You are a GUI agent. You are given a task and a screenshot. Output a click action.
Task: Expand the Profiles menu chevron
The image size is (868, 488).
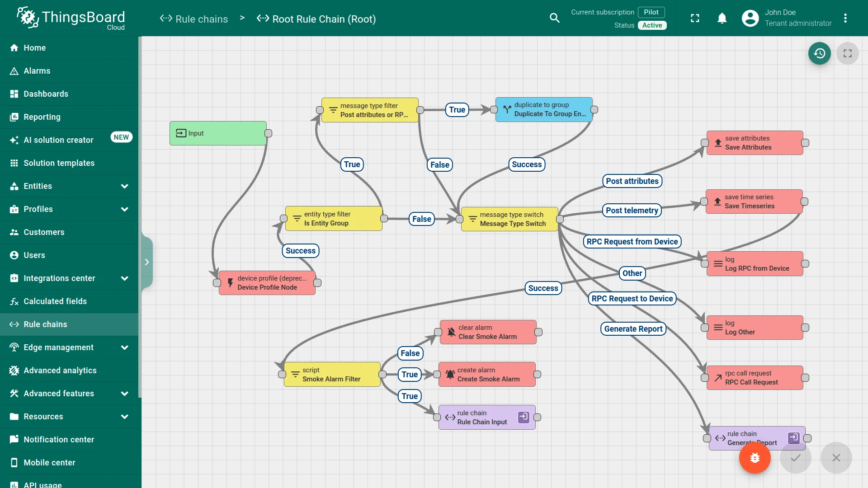pyautogui.click(x=125, y=209)
